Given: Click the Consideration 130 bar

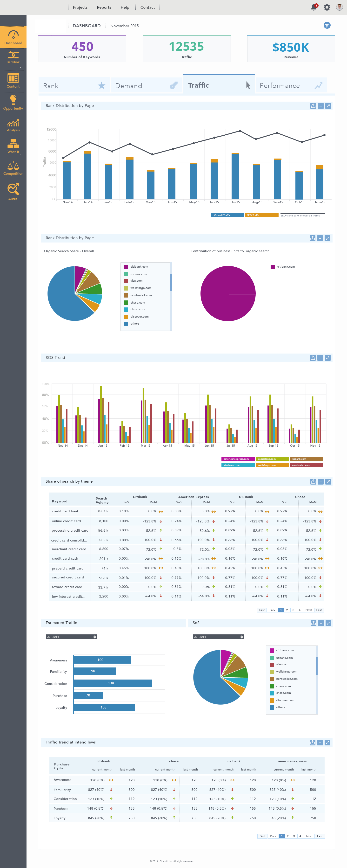Looking at the screenshot, I should (113, 683).
